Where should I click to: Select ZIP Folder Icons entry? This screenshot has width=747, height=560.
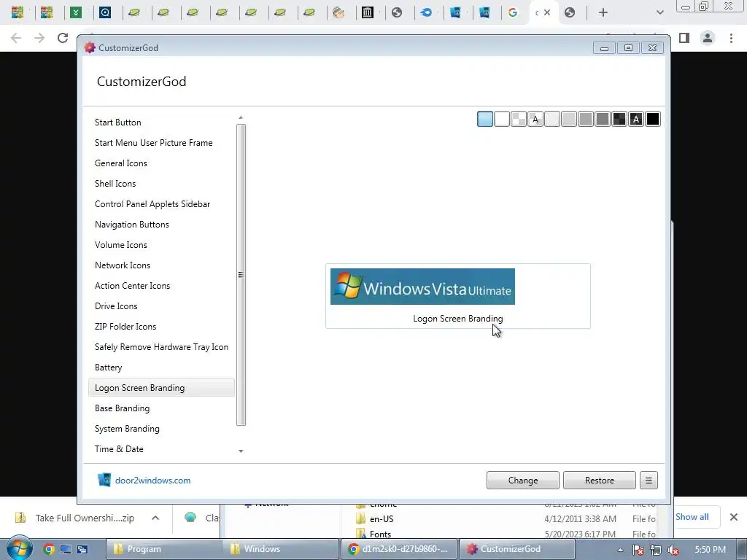click(125, 327)
